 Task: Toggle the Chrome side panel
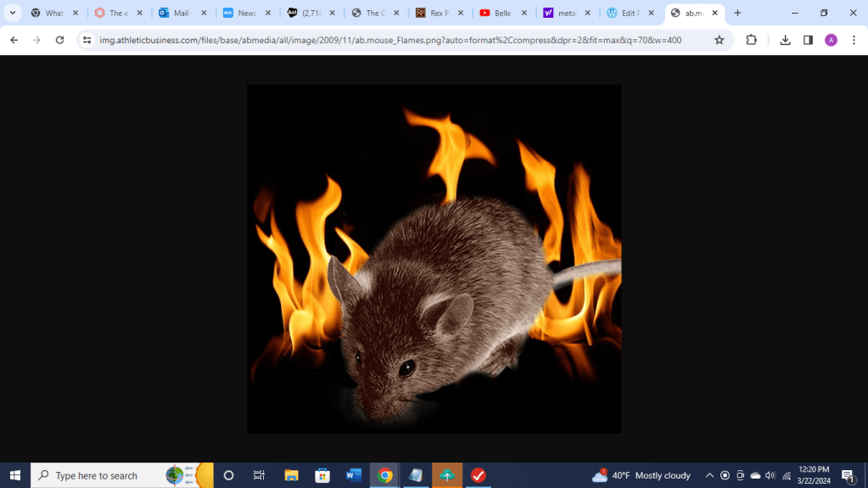click(x=808, y=40)
